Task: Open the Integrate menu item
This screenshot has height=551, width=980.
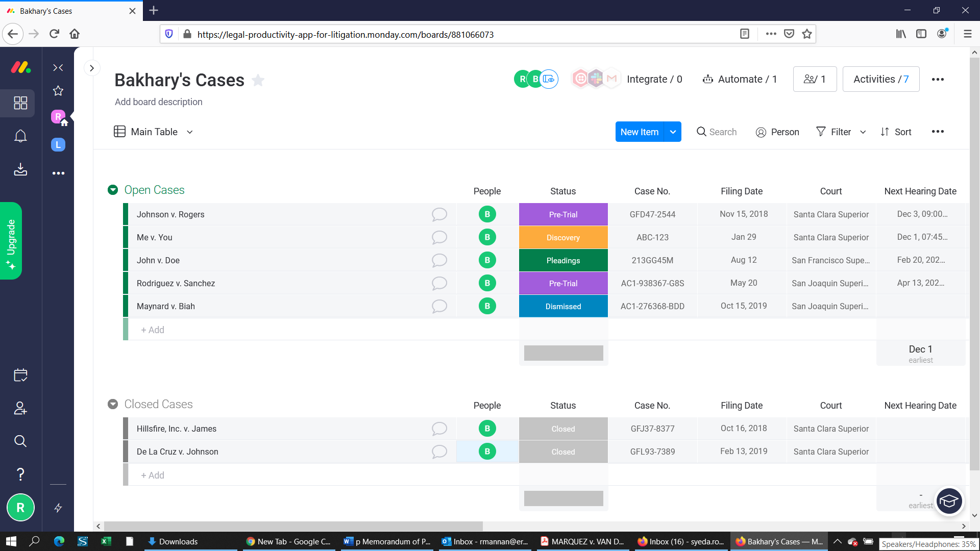Action: click(x=654, y=79)
